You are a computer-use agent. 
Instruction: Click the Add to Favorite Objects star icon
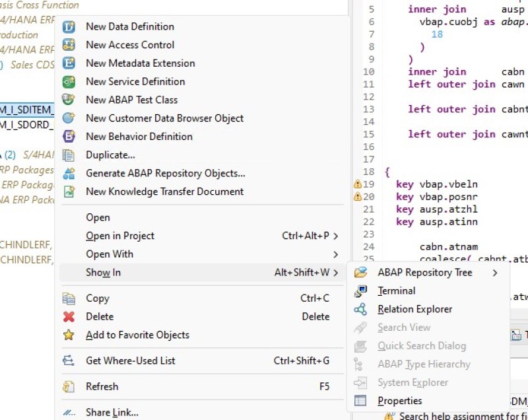coord(69,335)
